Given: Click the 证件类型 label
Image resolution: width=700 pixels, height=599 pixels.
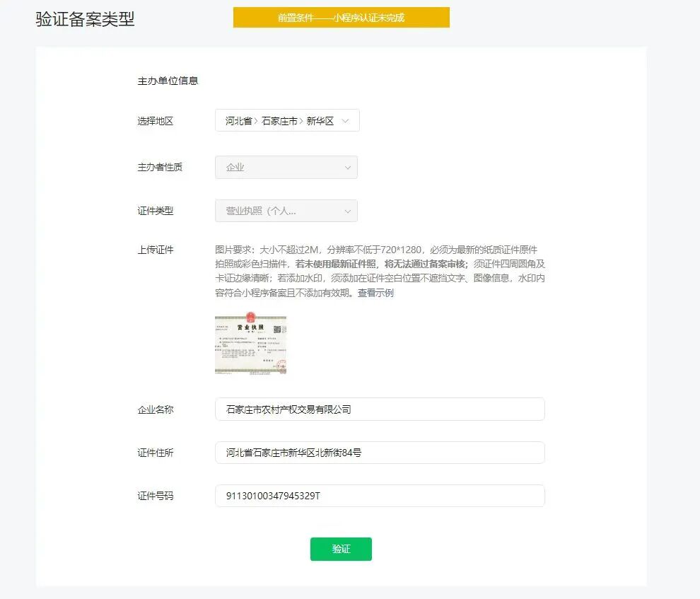Looking at the screenshot, I should (156, 211).
